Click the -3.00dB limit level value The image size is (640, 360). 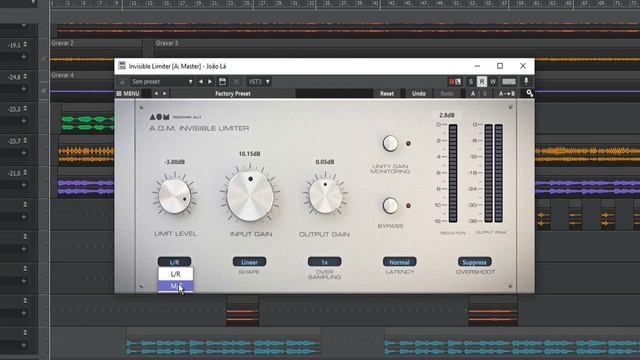pyautogui.click(x=174, y=162)
